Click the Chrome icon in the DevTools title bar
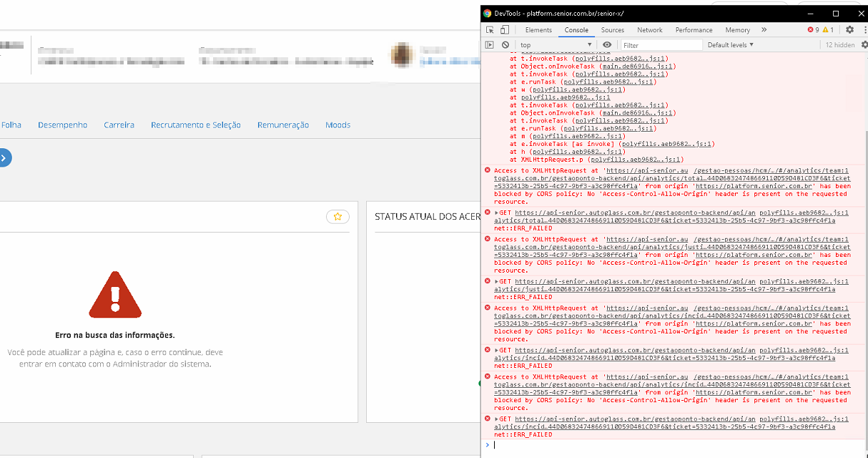 pos(487,14)
